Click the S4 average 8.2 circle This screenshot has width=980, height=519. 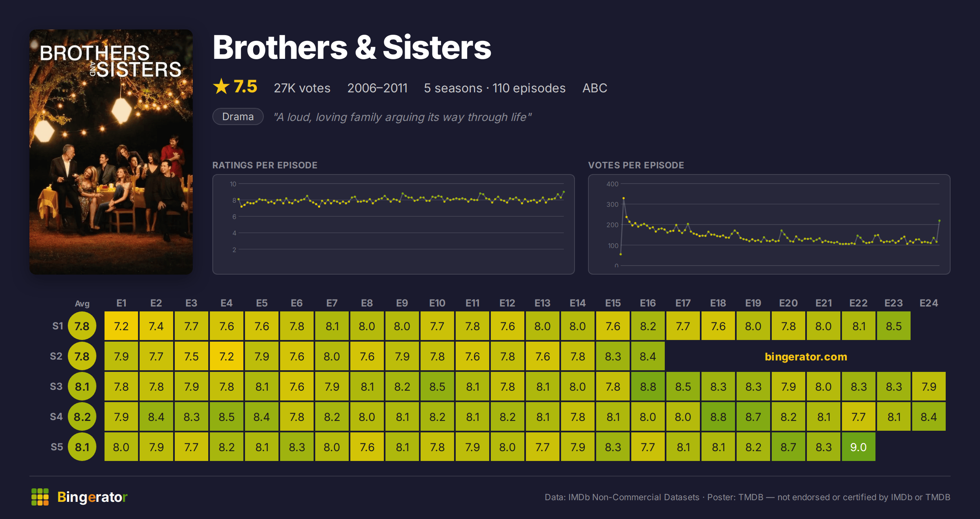tap(82, 416)
